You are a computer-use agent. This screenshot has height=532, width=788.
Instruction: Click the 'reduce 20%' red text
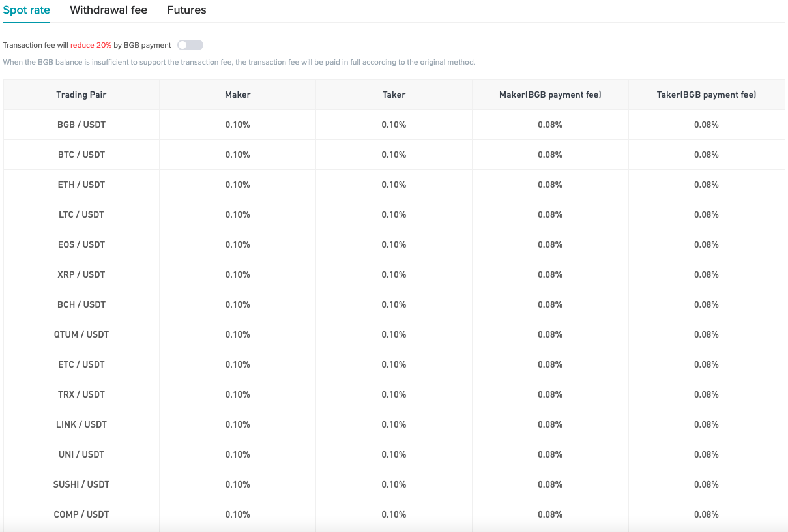click(91, 45)
